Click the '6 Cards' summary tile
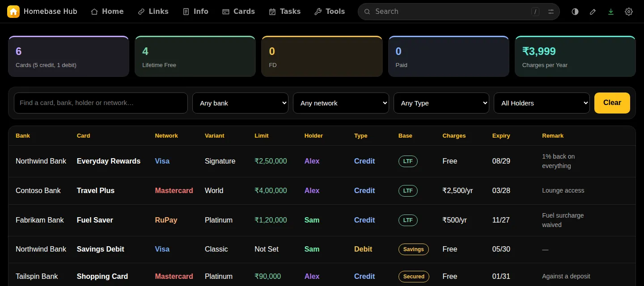 tap(68, 56)
